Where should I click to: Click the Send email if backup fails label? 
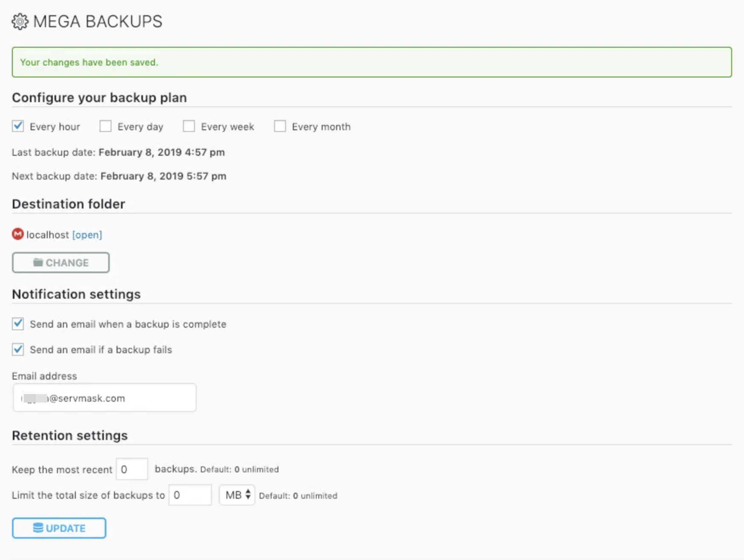click(x=101, y=350)
